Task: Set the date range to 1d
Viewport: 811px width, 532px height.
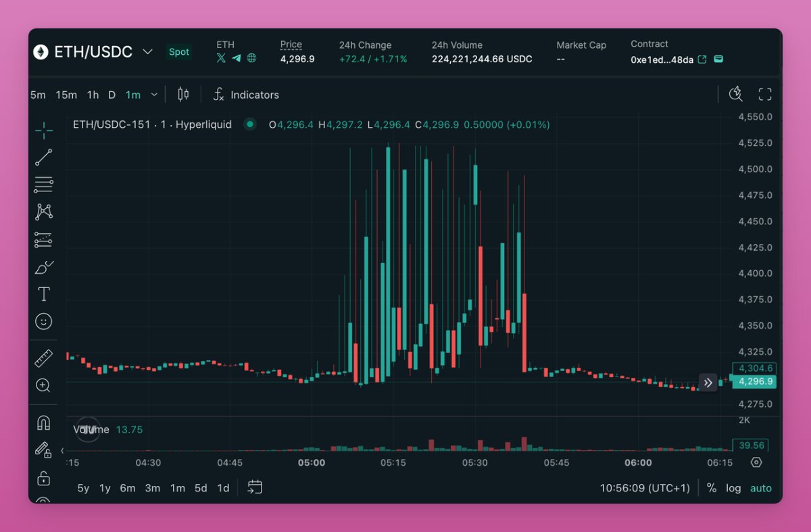Action: click(x=223, y=488)
